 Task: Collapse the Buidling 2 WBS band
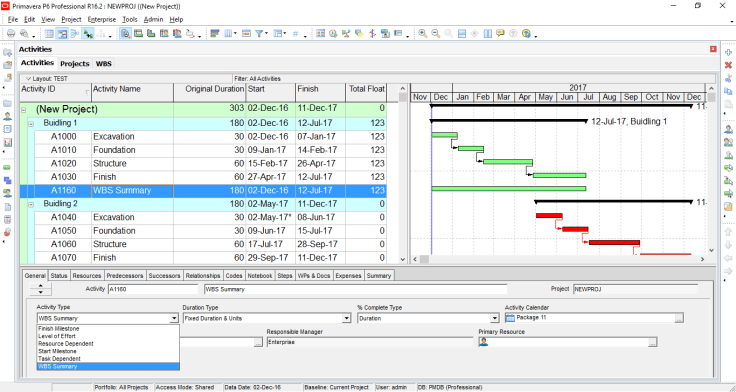click(x=31, y=205)
